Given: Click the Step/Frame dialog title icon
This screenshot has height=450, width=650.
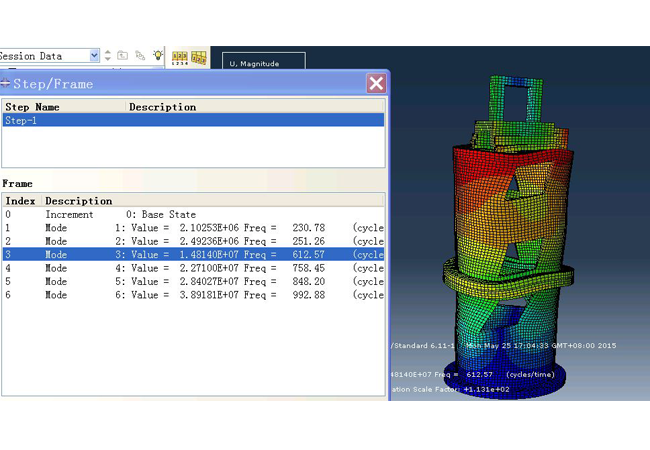Looking at the screenshot, I should [x=6, y=84].
